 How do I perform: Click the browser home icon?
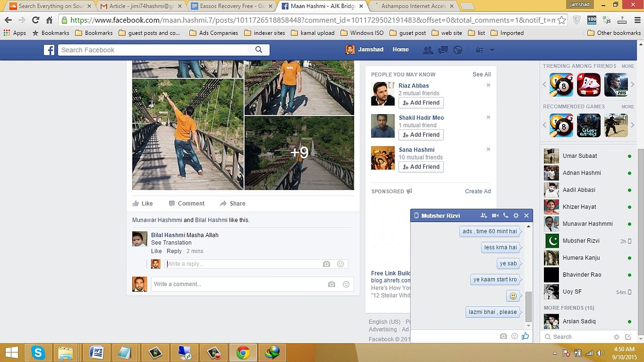pos(49,20)
